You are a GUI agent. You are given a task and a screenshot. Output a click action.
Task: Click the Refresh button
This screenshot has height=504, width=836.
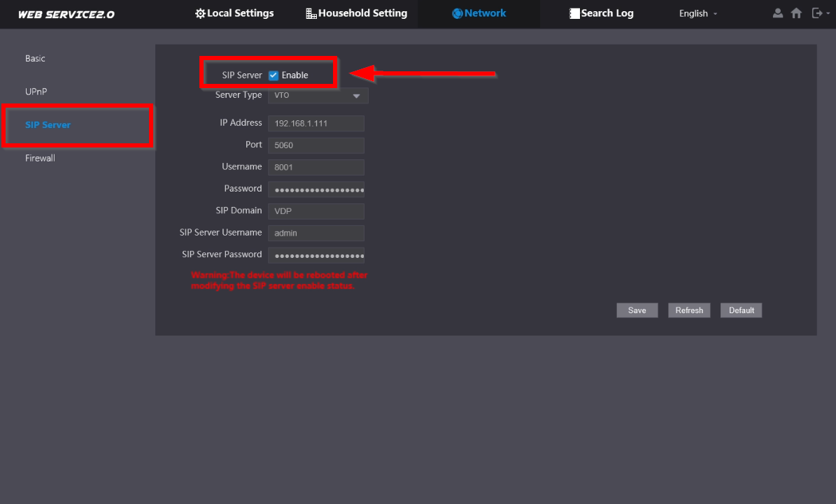coord(689,310)
